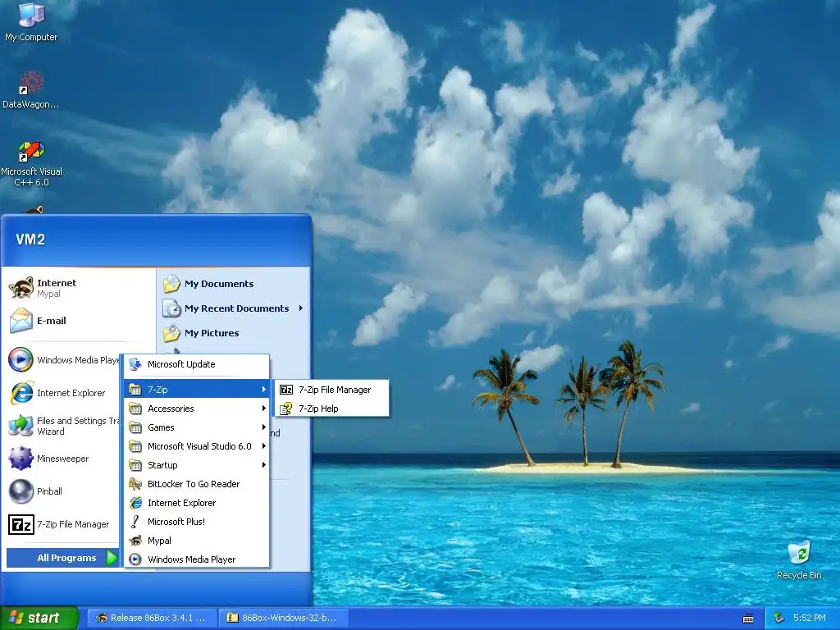Select the 7-Zip menu folder
The height and width of the screenshot is (630, 840).
click(x=197, y=390)
